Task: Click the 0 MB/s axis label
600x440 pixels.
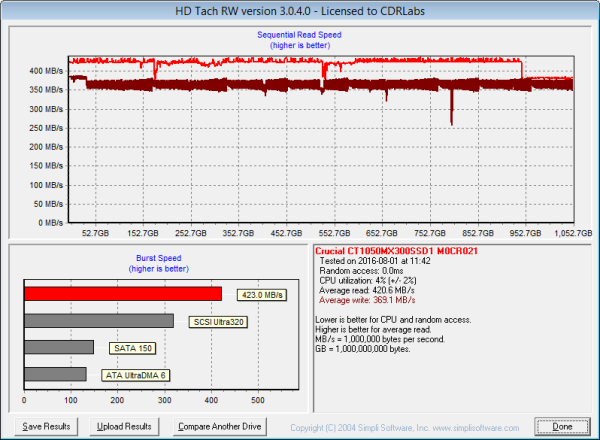Action: [51, 223]
